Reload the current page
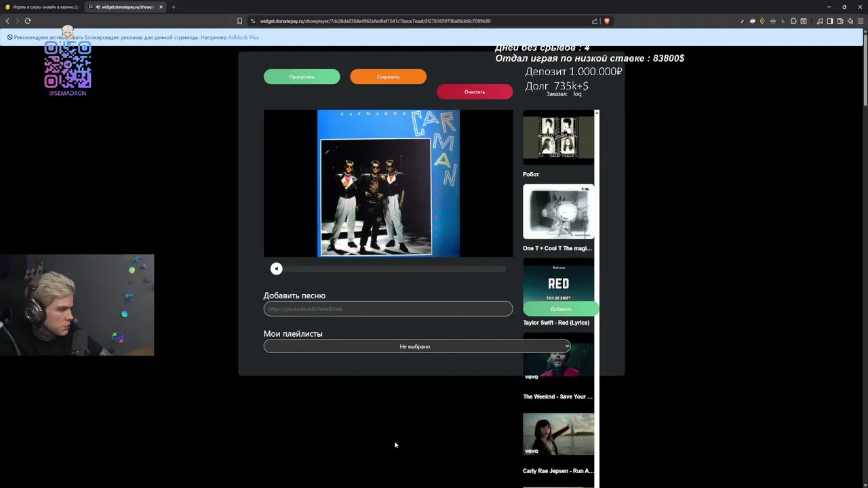868x488 pixels. [x=28, y=21]
